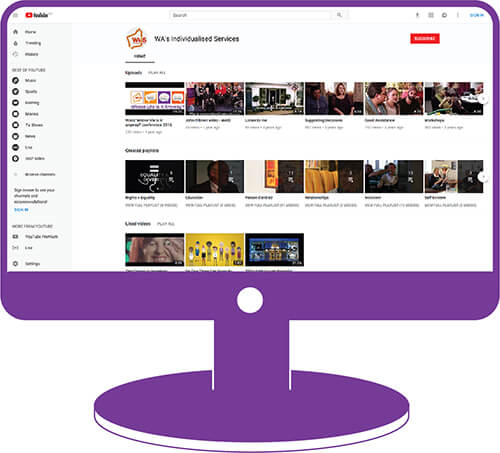Click the magnifier search button
This screenshot has height=453, width=500.
click(x=339, y=15)
